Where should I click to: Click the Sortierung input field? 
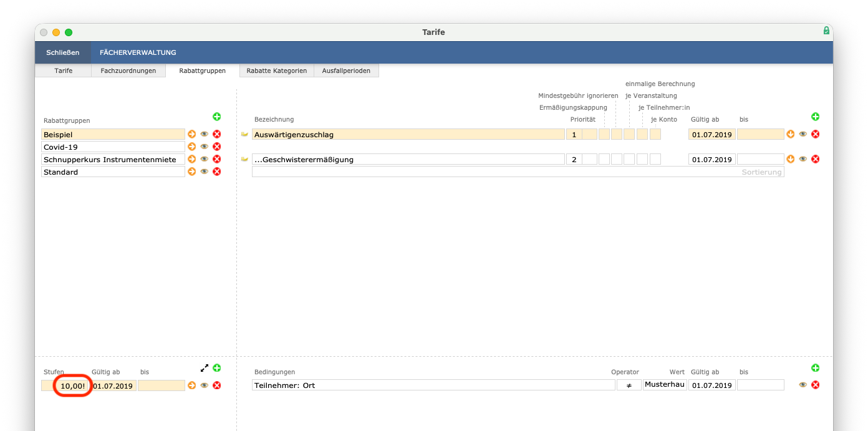point(518,172)
